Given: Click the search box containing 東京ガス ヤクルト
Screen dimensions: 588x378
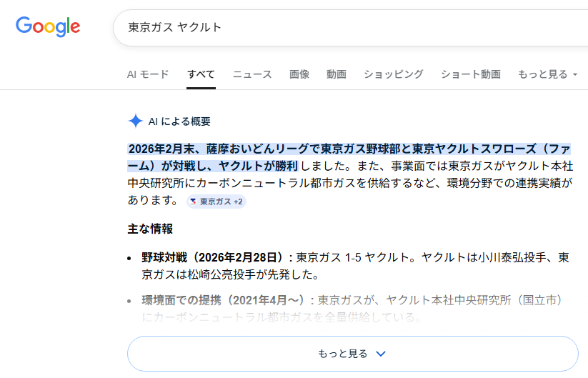Looking at the screenshot, I should [343, 27].
